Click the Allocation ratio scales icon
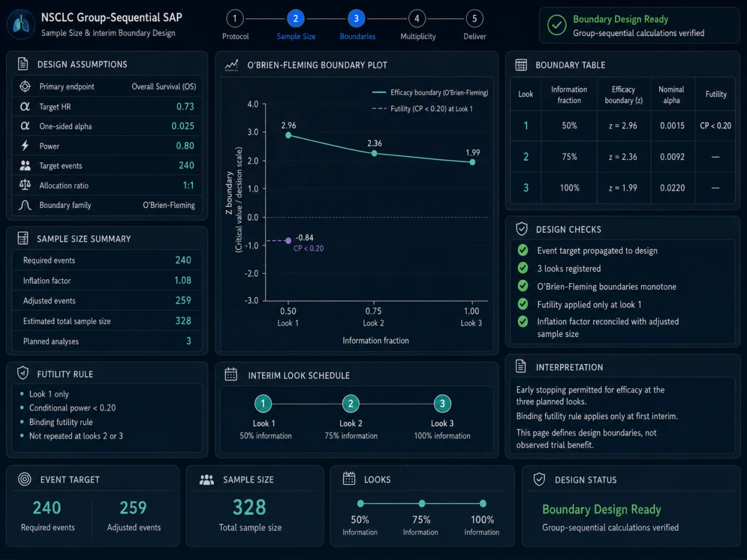This screenshot has height=560, width=747. tap(25, 185)
